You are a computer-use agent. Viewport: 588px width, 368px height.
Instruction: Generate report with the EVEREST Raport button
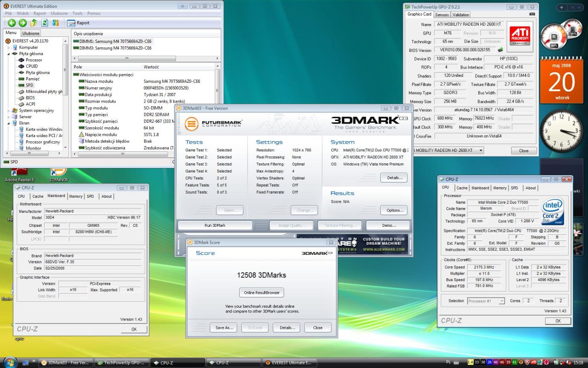pyautogui.click(x=79, y=23)
